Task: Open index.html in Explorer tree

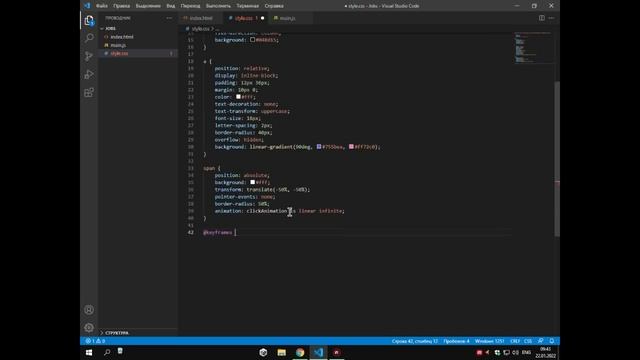Action: pos(122,37)
